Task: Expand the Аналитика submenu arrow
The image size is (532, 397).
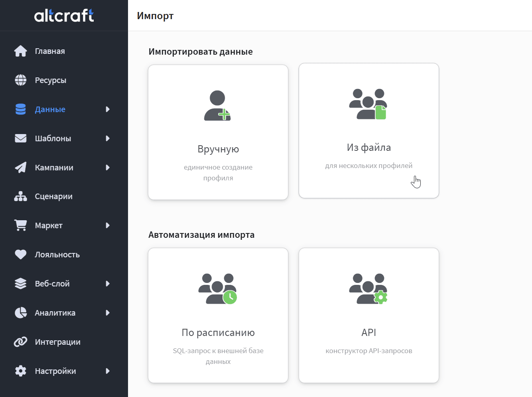Action: click(x=108, y=313)
